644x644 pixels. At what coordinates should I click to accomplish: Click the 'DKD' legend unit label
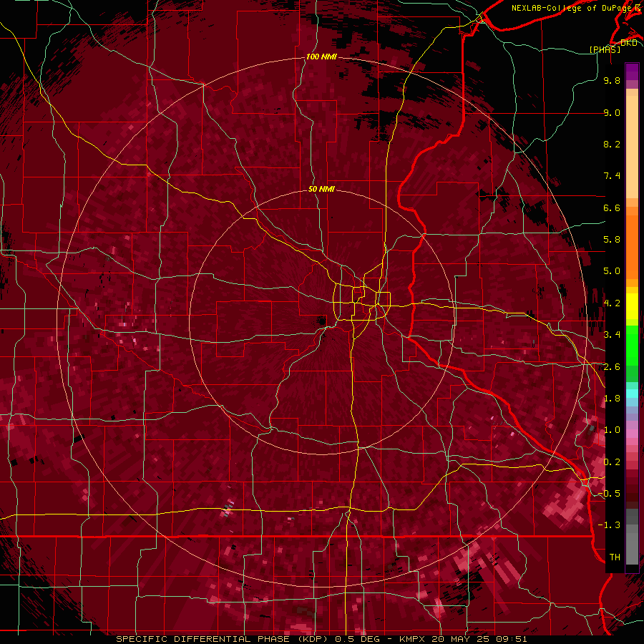point(628,43)
